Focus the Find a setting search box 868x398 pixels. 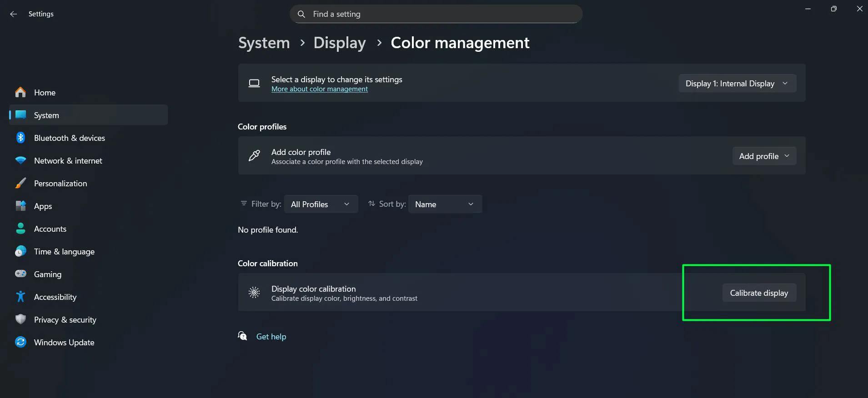point(436,14)
